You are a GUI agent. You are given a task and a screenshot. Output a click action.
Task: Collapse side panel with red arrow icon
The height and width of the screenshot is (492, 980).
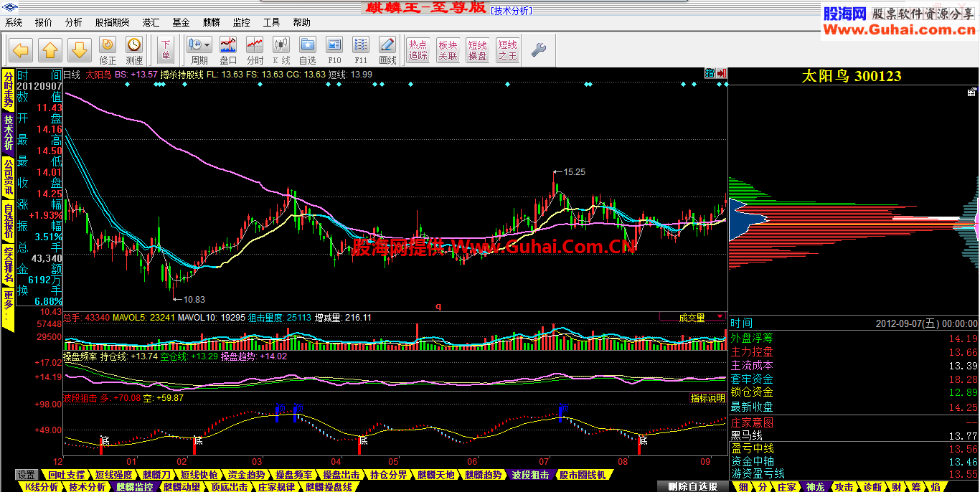[x=721, y=73]
